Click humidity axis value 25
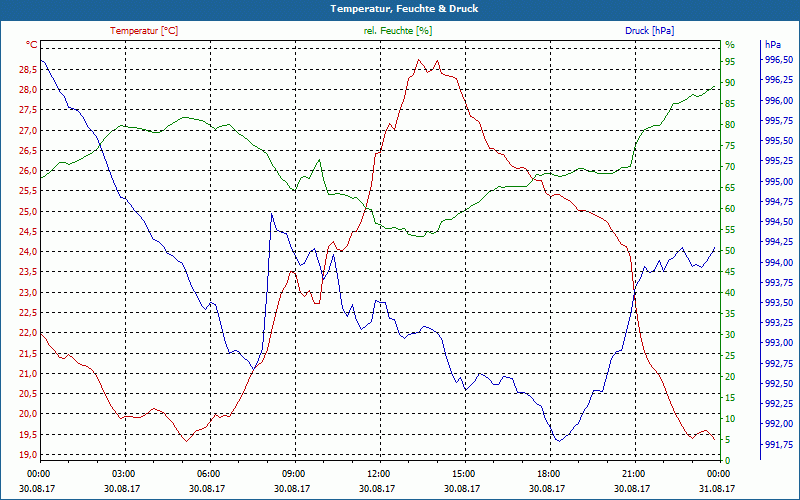 (x=730, y=356)
